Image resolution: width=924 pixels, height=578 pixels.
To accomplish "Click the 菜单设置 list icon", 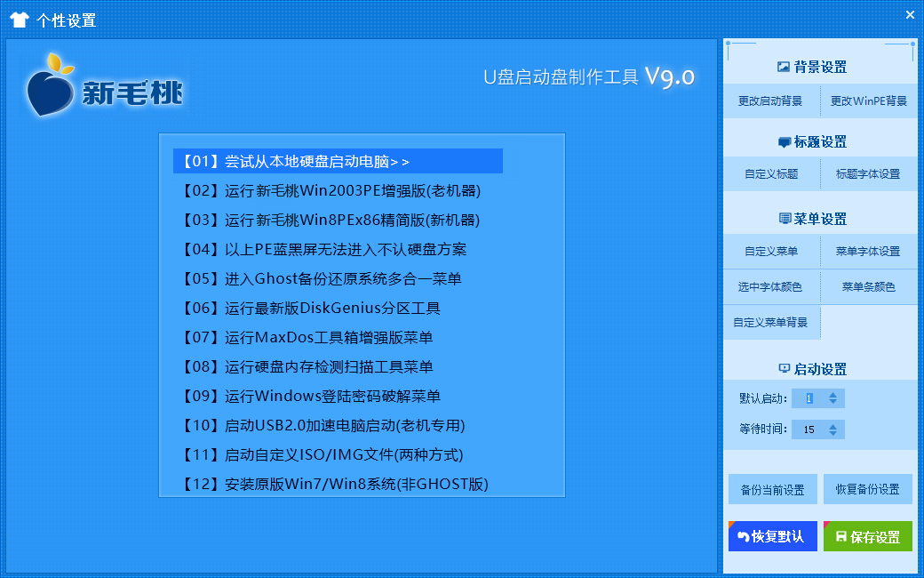I will coord(785,219).
